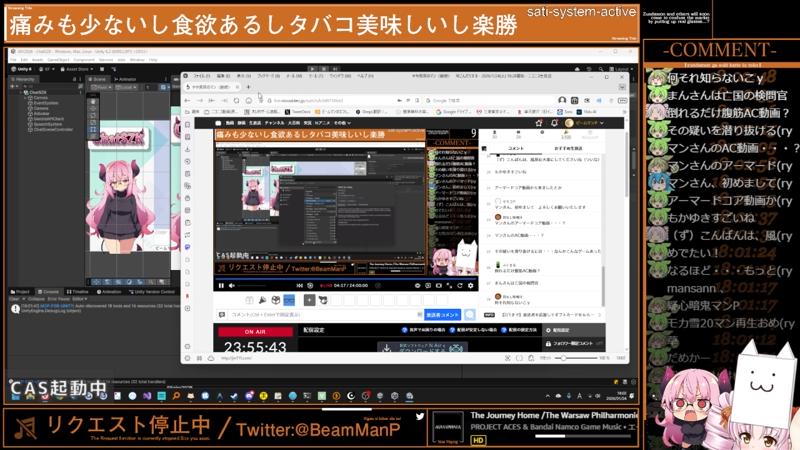Open the user account dropdown in Niconico header
The image size is (800, 450).
click(585, 123)
